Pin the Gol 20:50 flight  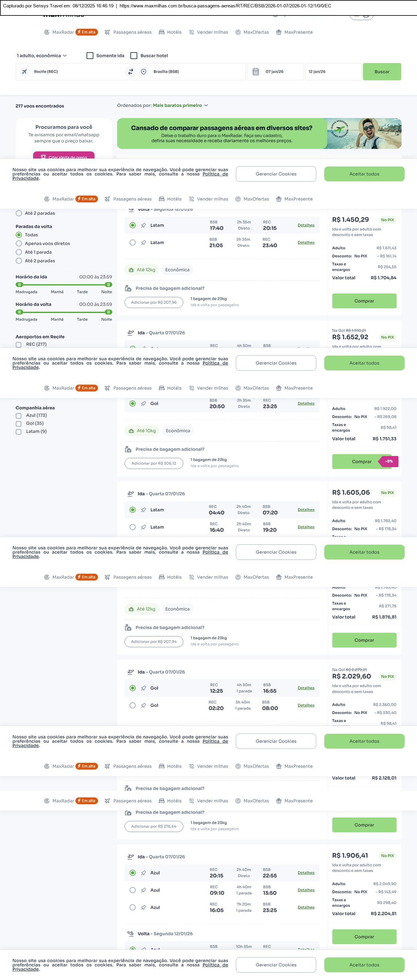143,403
